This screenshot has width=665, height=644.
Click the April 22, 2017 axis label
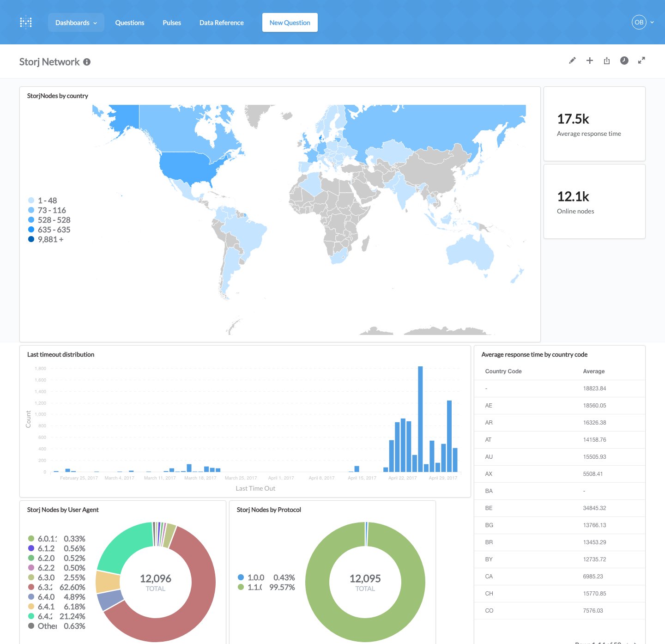403,478
